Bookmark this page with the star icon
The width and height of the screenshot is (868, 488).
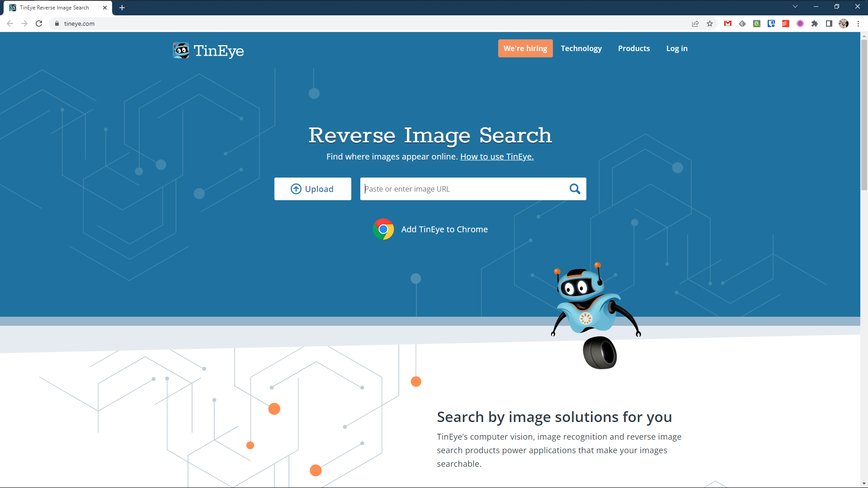(x=710, y=23)
